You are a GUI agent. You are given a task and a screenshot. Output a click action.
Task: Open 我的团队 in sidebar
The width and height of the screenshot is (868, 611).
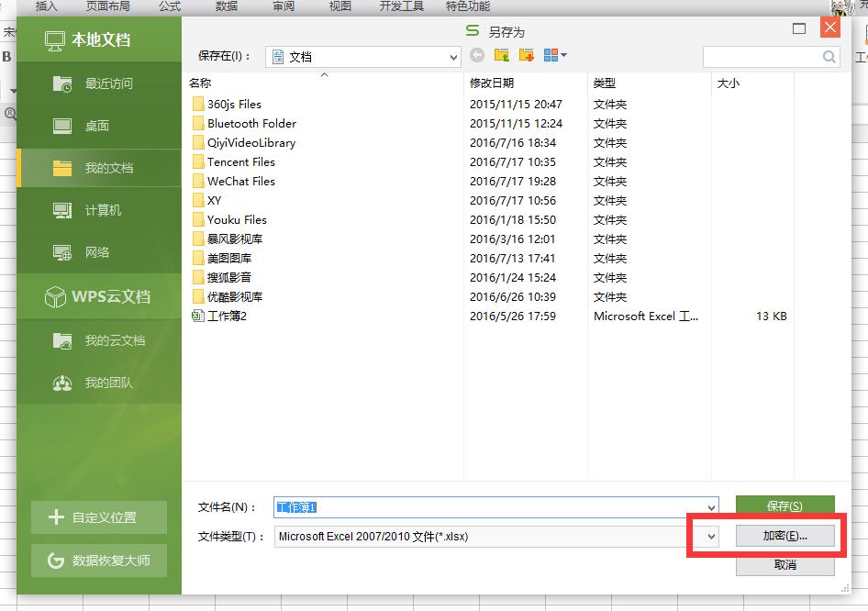click(99, 383)
